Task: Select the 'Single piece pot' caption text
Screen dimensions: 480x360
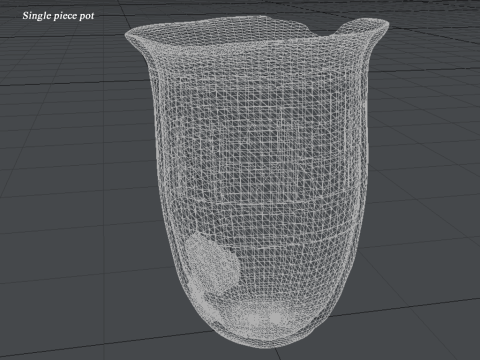Action: click(x=58, y=16)
